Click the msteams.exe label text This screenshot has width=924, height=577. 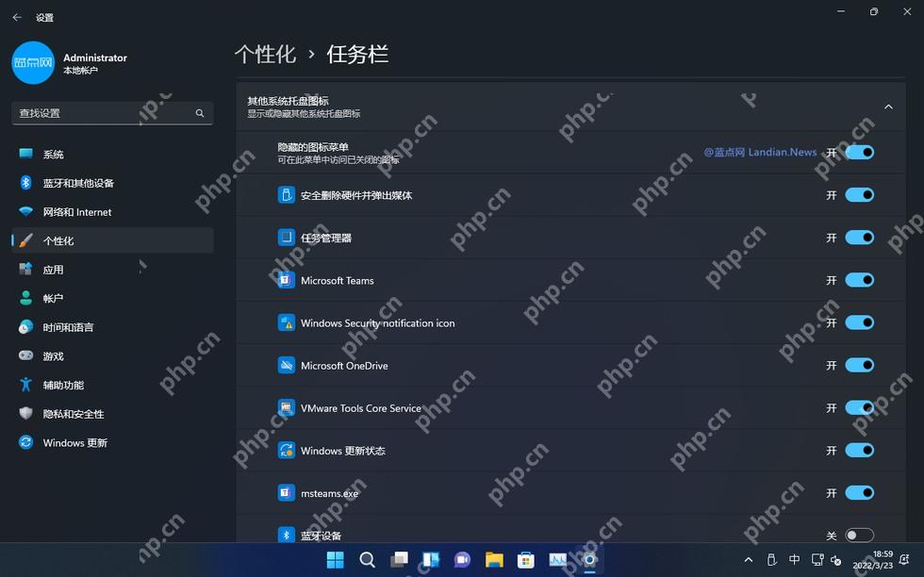pos(329,493)
